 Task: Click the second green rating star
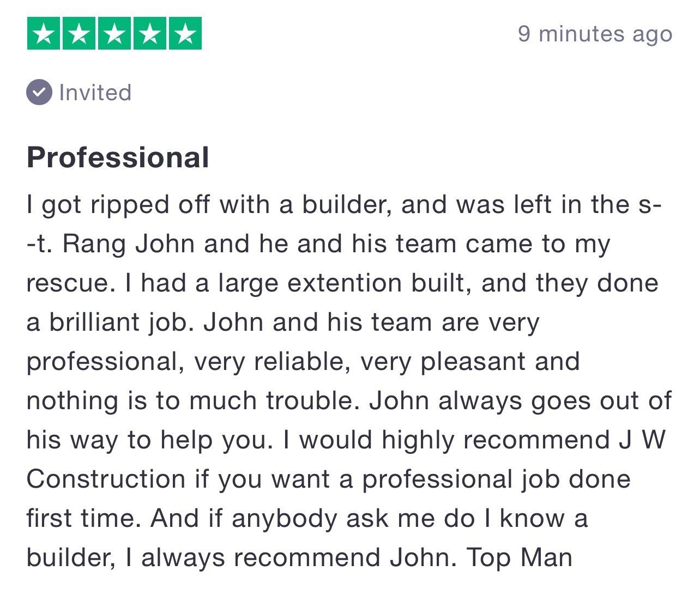coord(79,34)
